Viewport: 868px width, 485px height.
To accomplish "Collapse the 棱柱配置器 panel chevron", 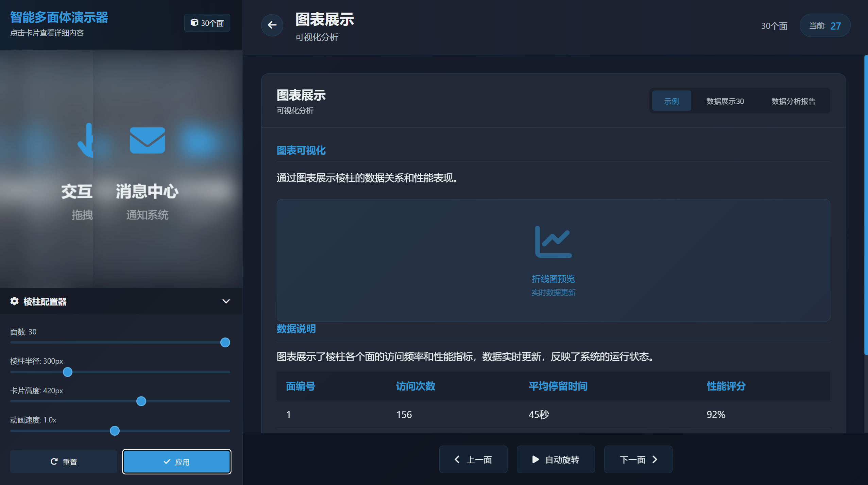I will pyautogui.click(x=226, y=301).
